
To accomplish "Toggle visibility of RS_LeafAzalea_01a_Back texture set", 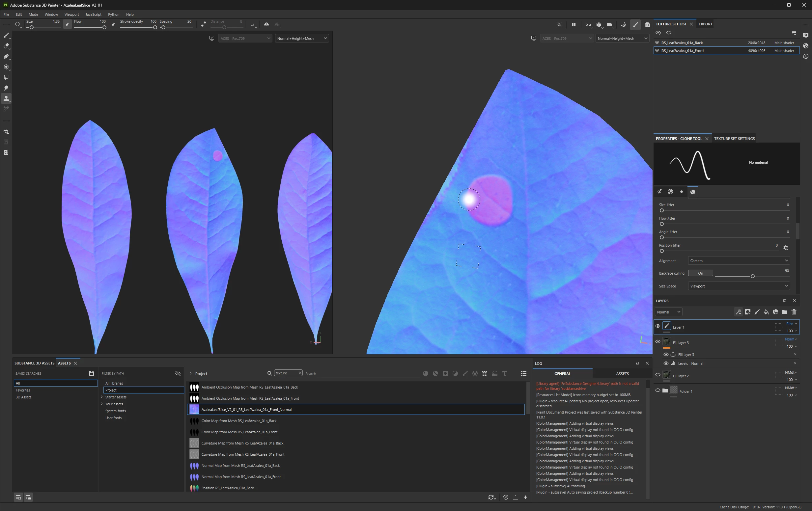I will click(x=657, y=43).
